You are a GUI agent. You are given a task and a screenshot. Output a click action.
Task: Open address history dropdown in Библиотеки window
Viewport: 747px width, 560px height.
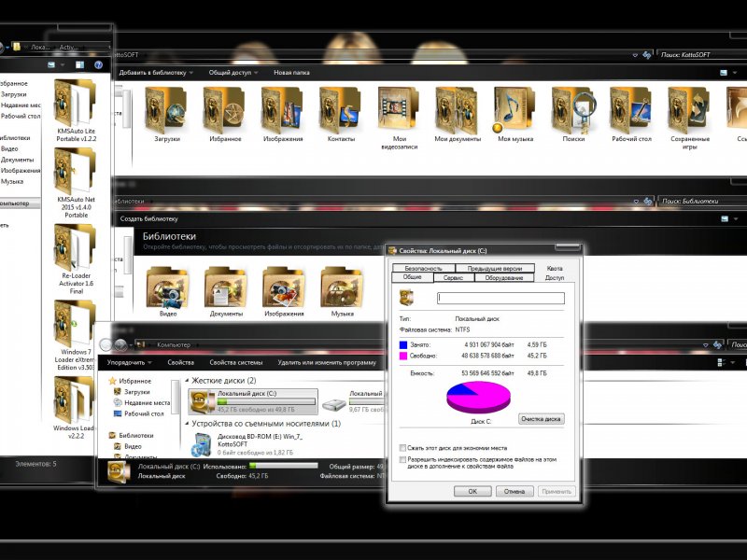636,202
